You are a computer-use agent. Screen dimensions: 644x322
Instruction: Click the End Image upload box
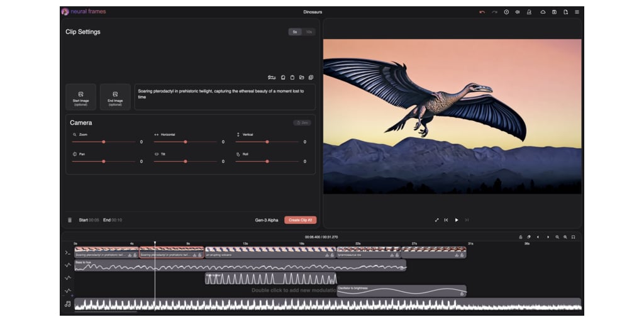point(115,97)
